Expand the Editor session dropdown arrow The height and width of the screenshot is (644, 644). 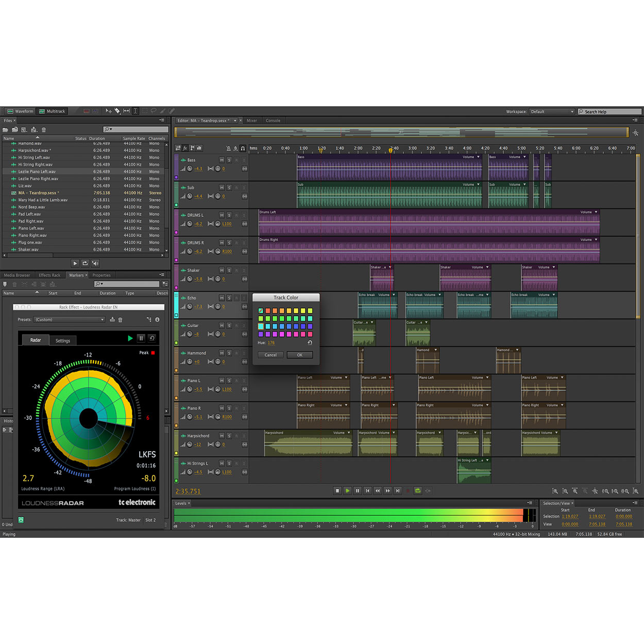[x=235, y=121]
